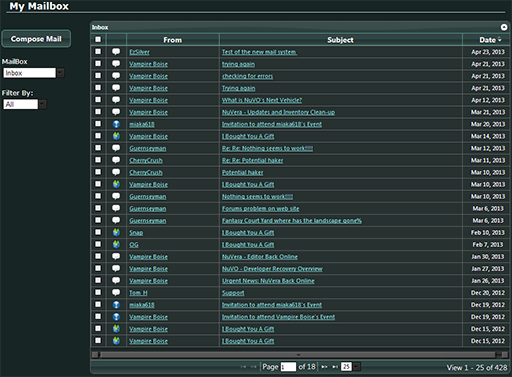Image resolution: width=512 pixels, height=377 pixels.
Task: Open 'Invitation to attend Vampire Boise's Event' message
Action: tap(278, 317)
